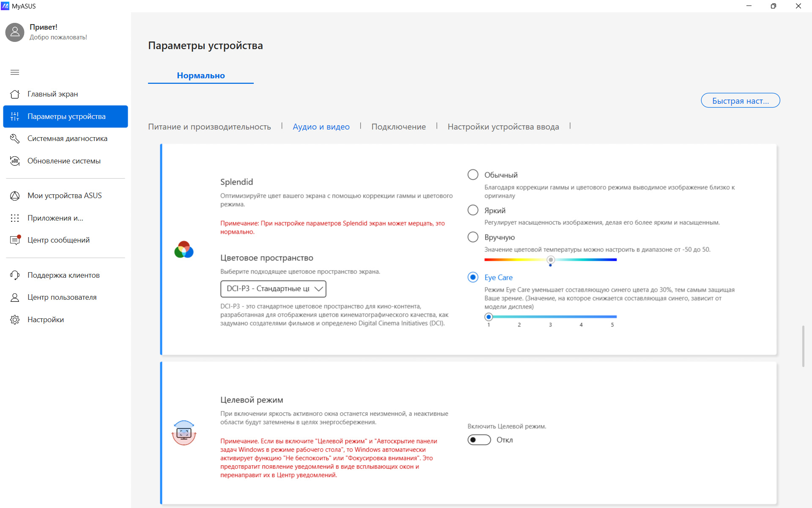The width and height of the screenshot is (812, 508).
Task: Select the Обычный radio button
Action: pyautogui.click(x=473, y=175)
